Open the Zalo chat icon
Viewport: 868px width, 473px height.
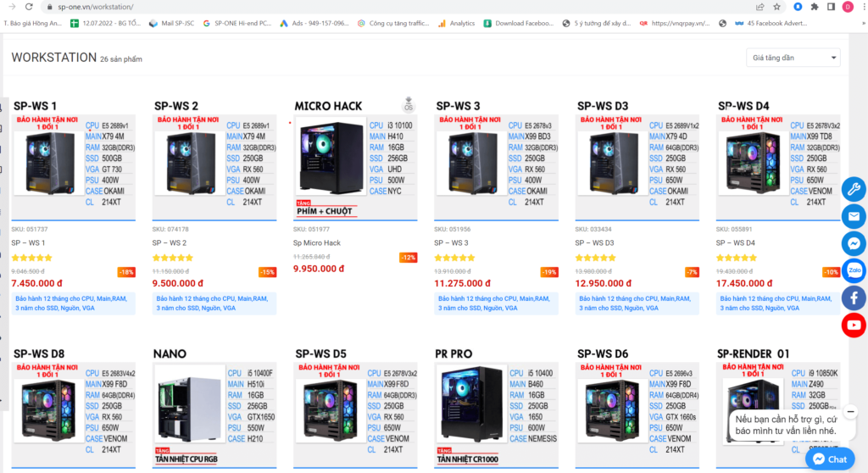click(x=854, y=271)
